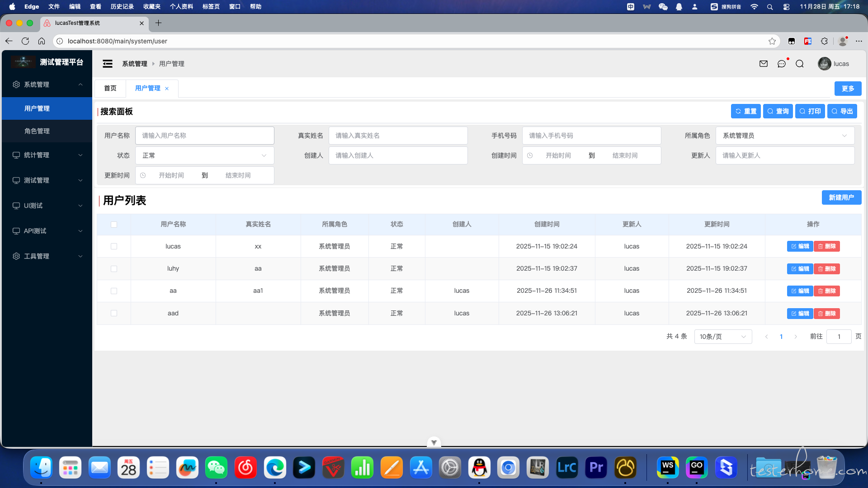Click the 用户名称 input field
Screen dimensions: 868x488
coord(204,136)
